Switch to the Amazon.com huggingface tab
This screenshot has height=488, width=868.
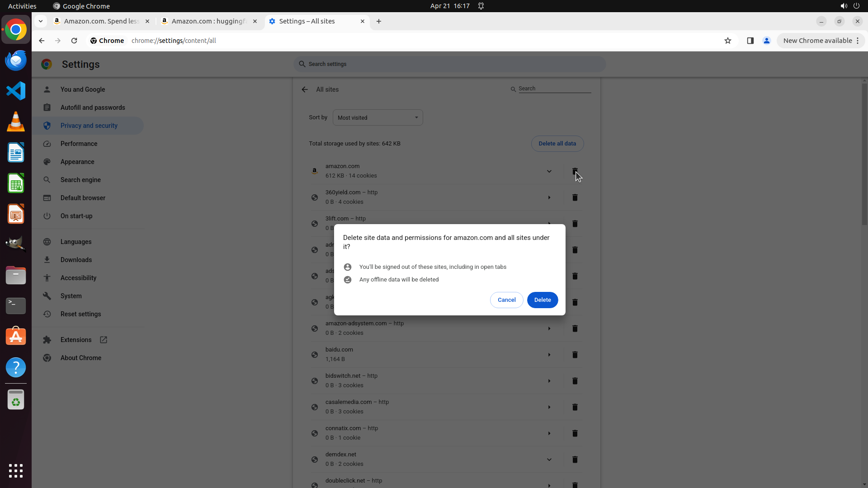(x=208, y=21)
